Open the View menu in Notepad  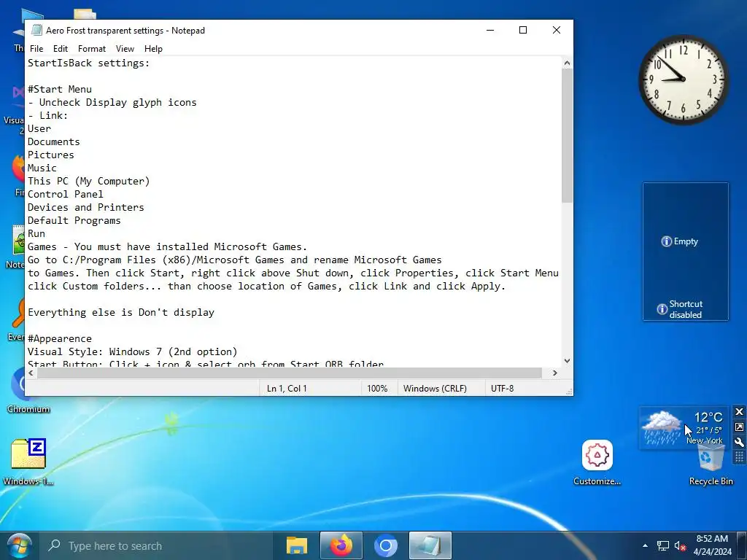click(125, 49)
